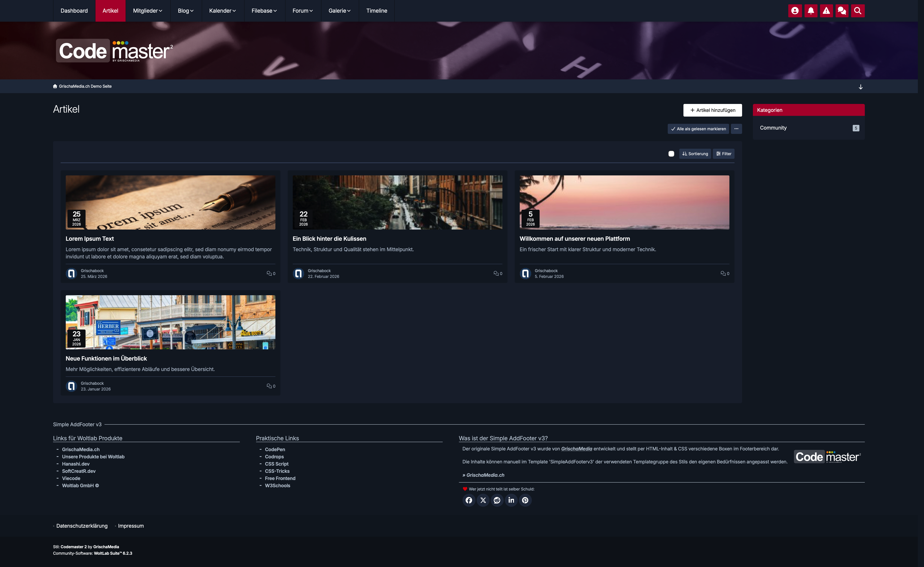Open the user account icon
The height and width of the screenshot is (567, 924).
(x=795, y=11)
